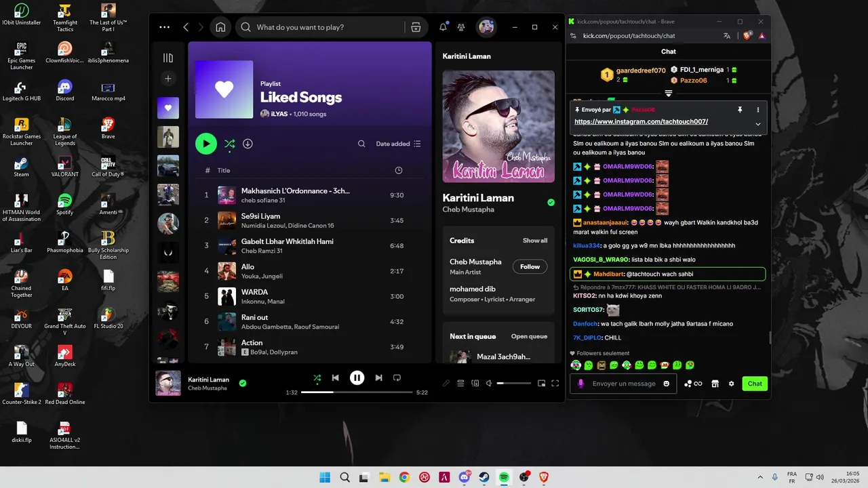Select track WARDA by Inkonnu
The image size is (868, 488).
[309, 296]
